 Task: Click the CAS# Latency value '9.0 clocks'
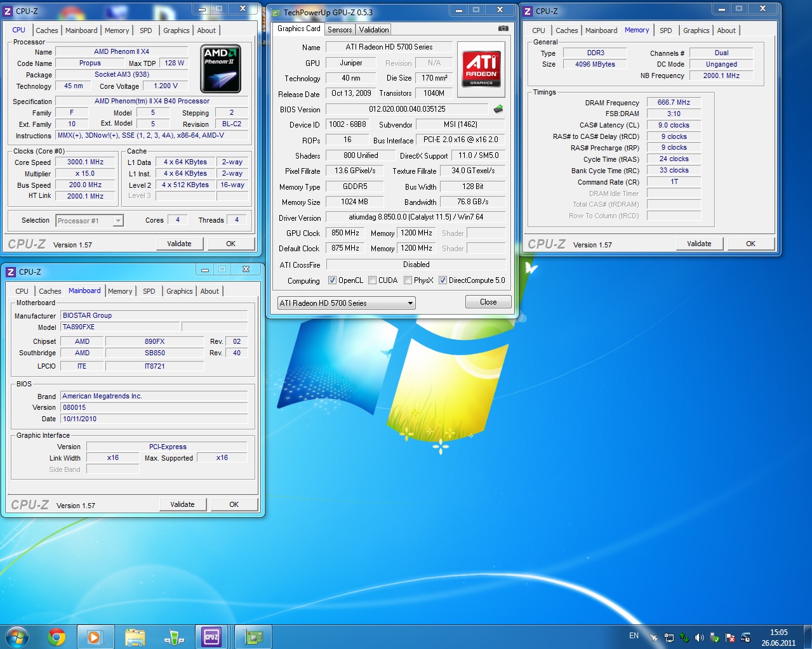(674, 125)
